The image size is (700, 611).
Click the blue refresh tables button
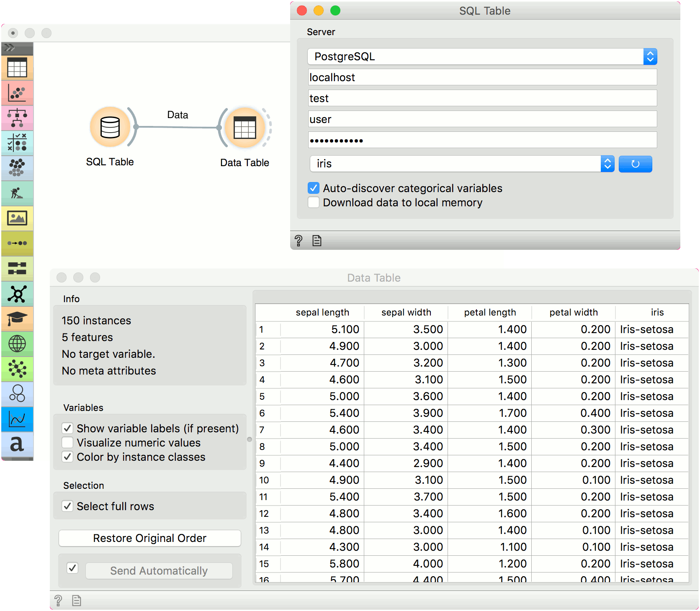click(635, 164)
